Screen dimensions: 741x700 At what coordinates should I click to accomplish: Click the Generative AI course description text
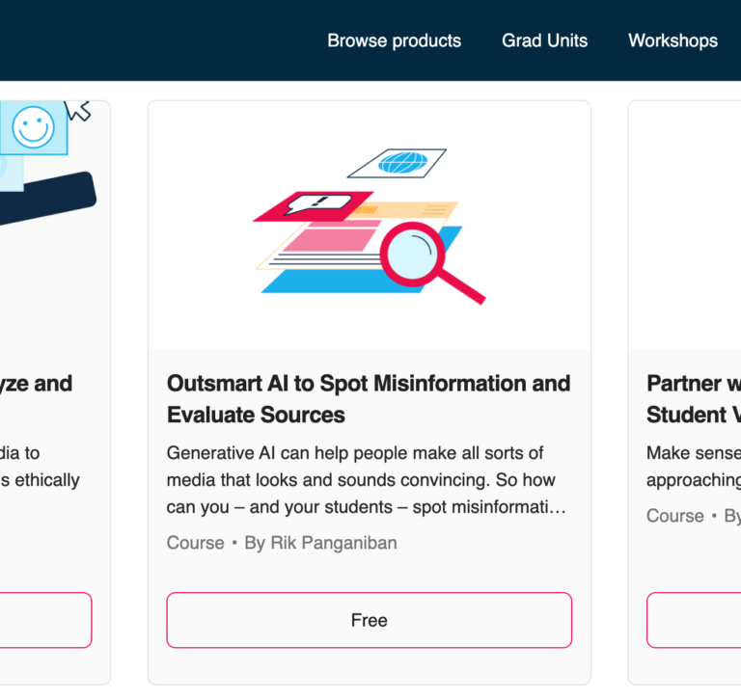pyautogui.click(x=367, y=479)
